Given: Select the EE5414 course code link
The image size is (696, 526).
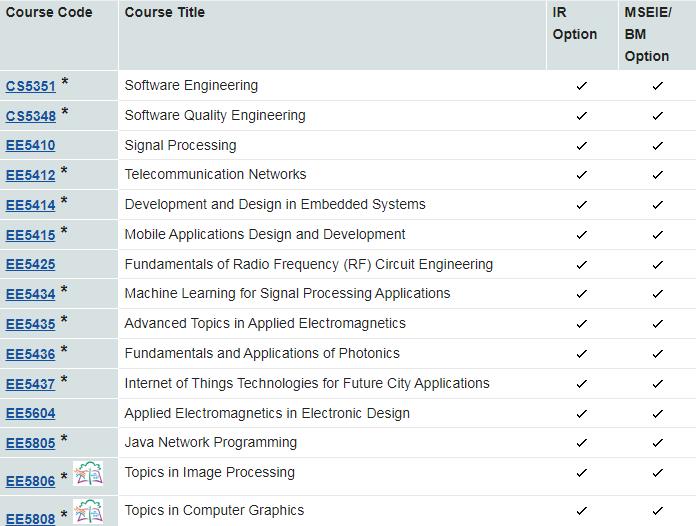Looking at the screenshot, I should click(x=31, y=206).
